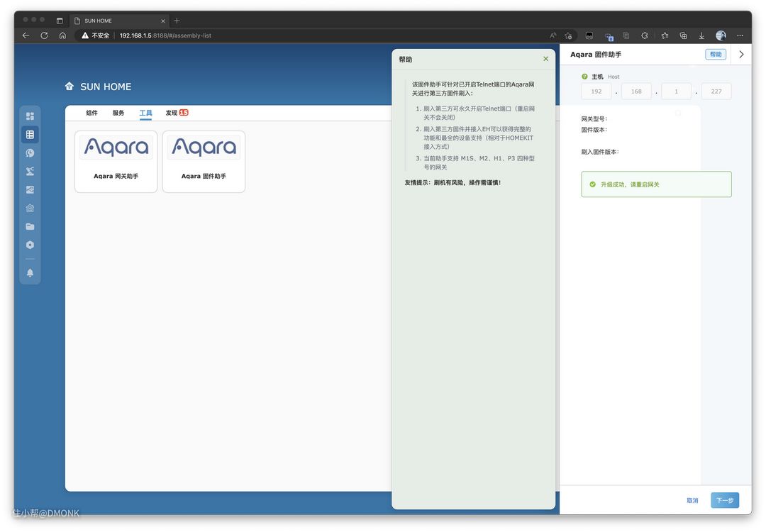The width and height of the screenshot is (766, 532).
Task: Switch to the 服务 tab
Action: [118, 113]
